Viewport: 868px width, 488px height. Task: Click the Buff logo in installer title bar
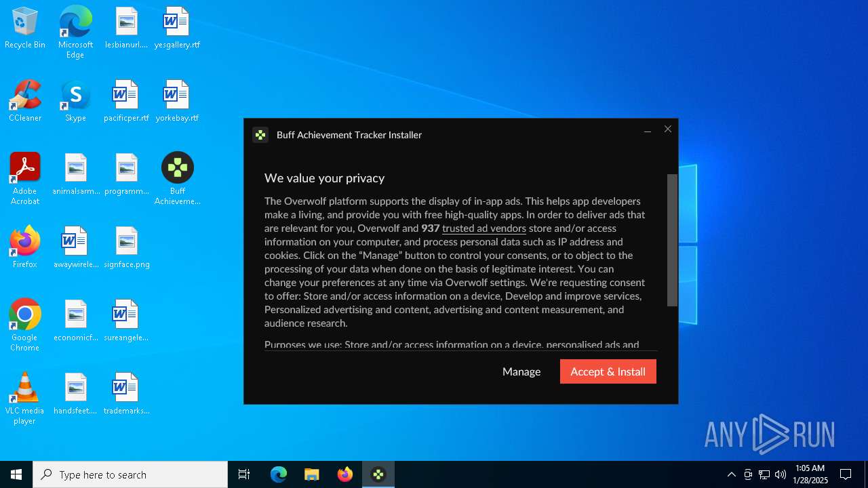tap(260, 135)
